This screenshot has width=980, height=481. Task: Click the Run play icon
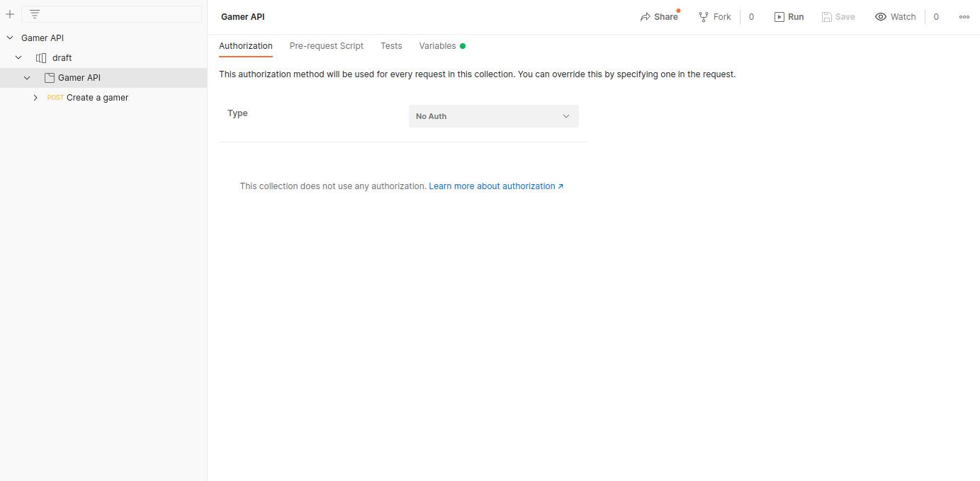pos(779,17)
